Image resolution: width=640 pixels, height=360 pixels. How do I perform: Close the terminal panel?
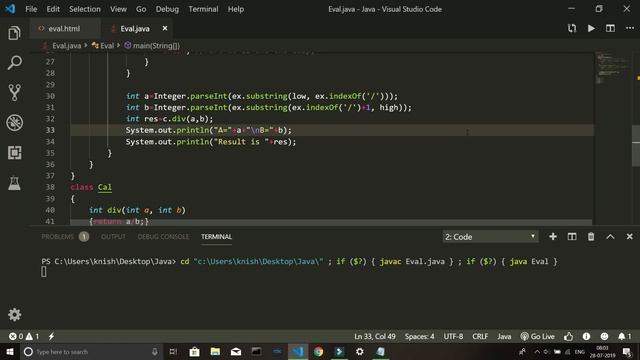(x=629, y=237)
